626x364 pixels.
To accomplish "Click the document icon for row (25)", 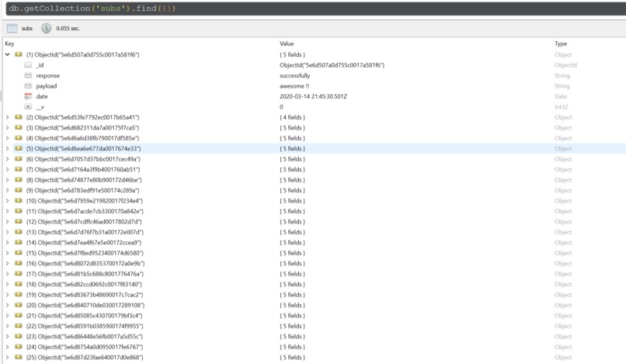I will (19, 357).
